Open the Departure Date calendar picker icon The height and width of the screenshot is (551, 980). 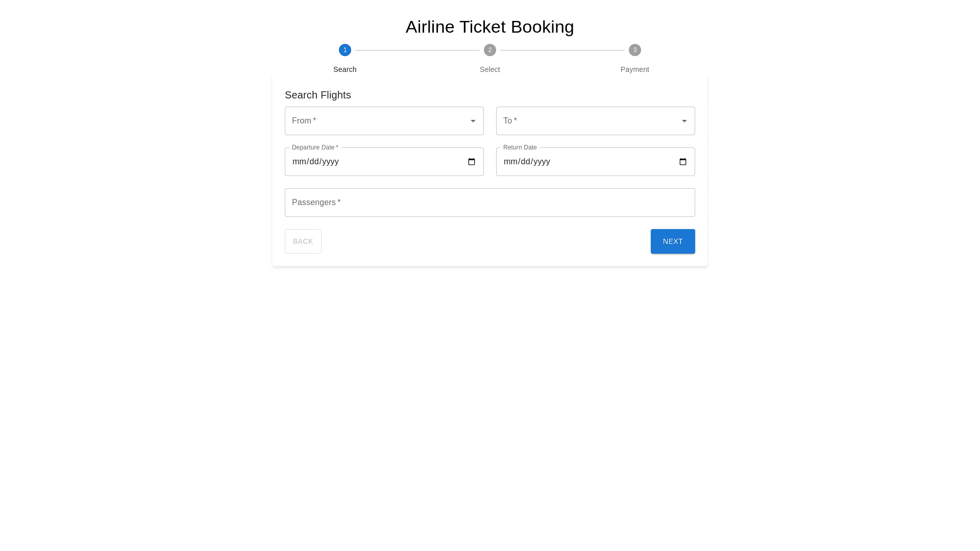pyautogui.click(x=472, y=162)
